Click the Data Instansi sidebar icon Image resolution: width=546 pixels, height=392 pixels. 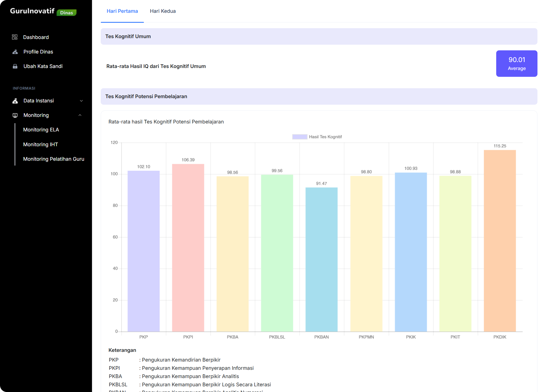click(15, 101)
